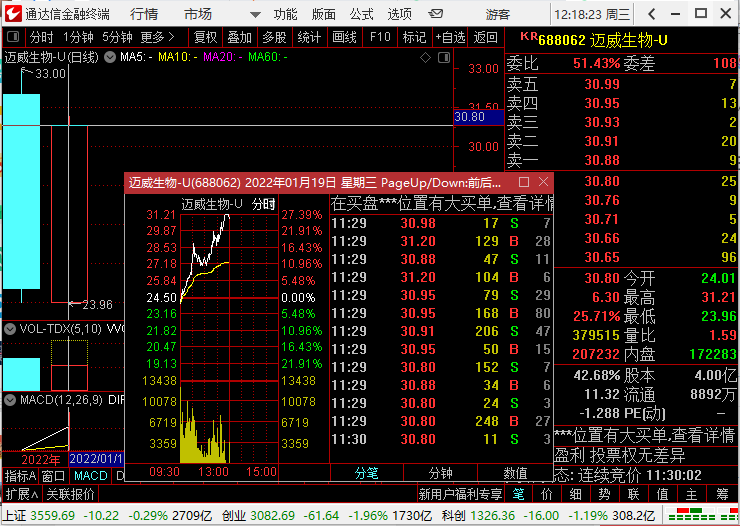This screenshot has height=526, width=740.
Task: Click the 返回 return button
Action: [x=486, y=37]
